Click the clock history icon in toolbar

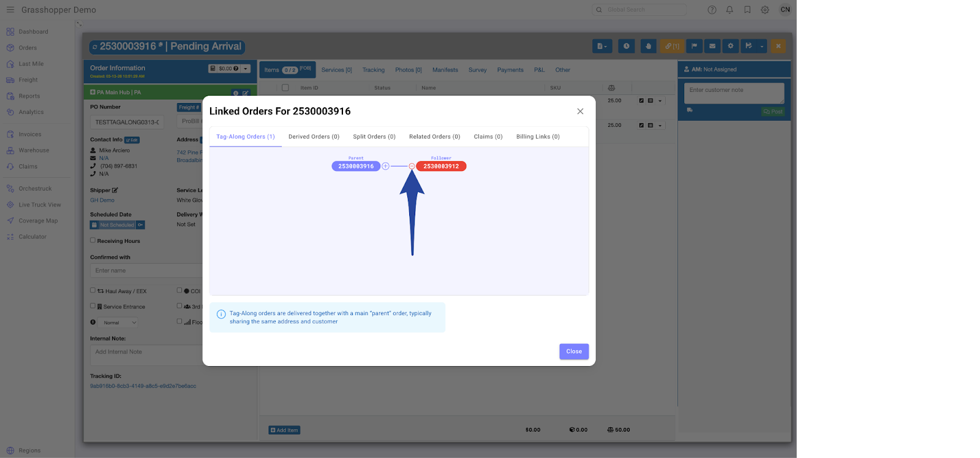coord(626,46)
